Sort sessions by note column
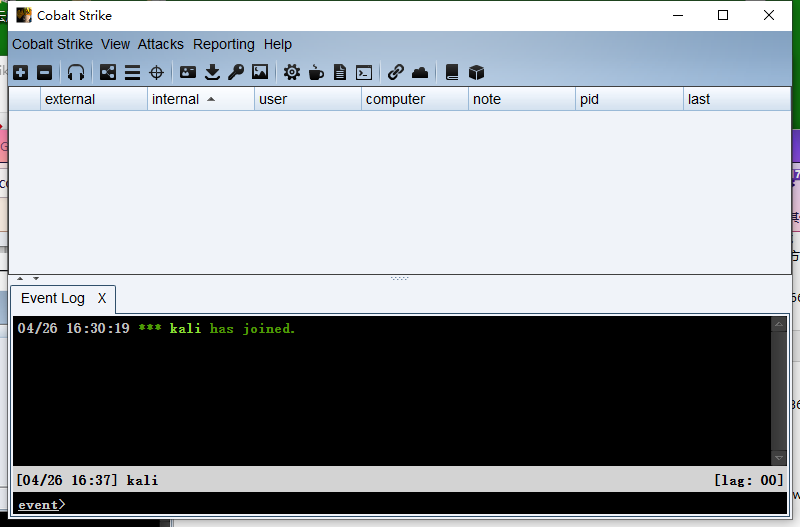This screenshot has height=527, width=800. 522,99
